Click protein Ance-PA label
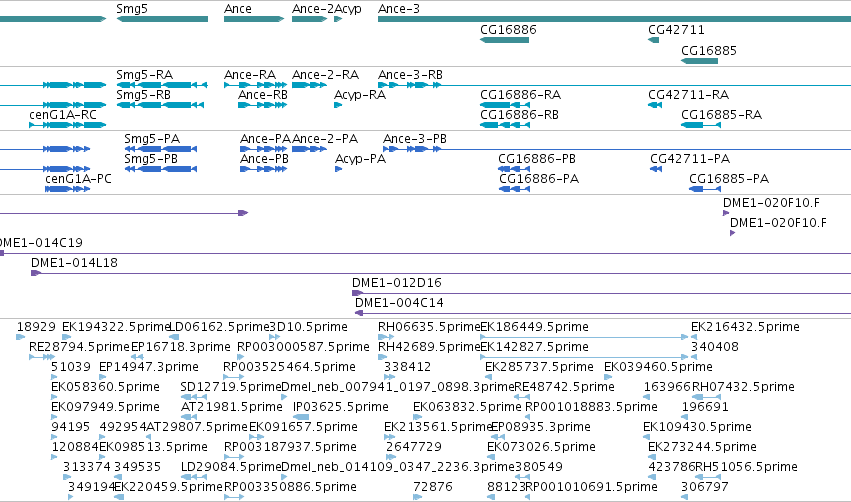Image resolution: width=851 pixels, height=502 pixels. click(x=265, y=138)
